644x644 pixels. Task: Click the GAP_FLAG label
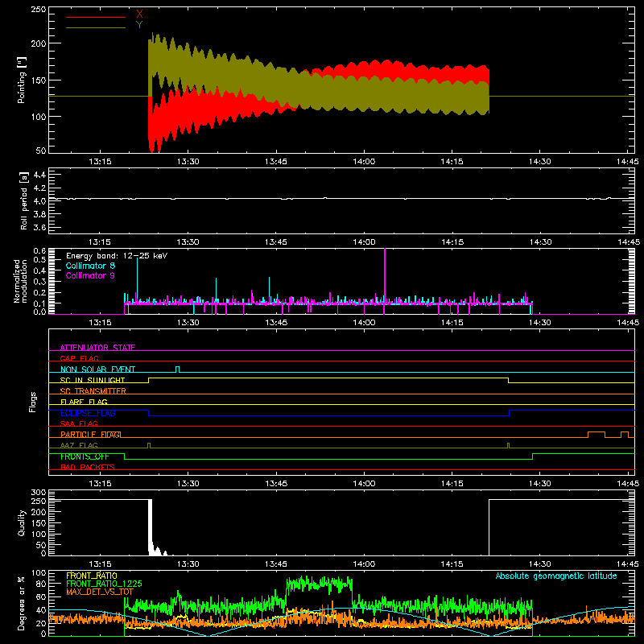click(x=79, y=358)
